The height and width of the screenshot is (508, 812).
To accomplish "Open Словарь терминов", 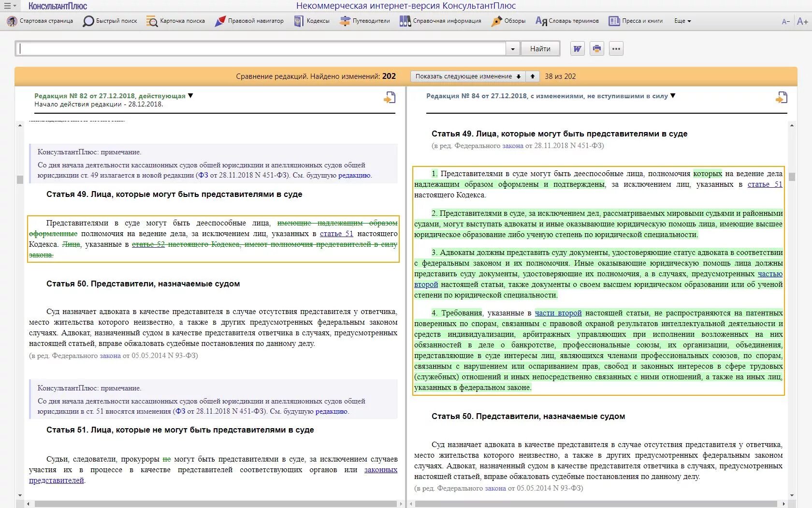I will [567, 21].
